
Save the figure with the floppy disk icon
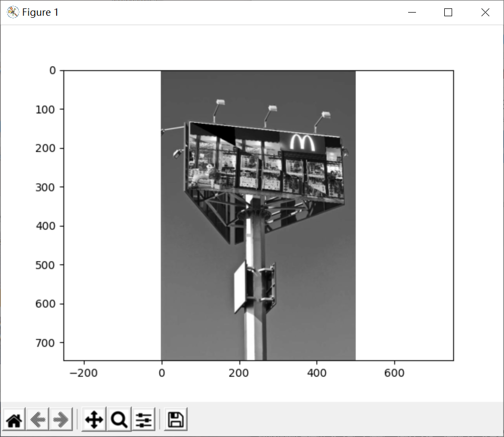(176, 420)
